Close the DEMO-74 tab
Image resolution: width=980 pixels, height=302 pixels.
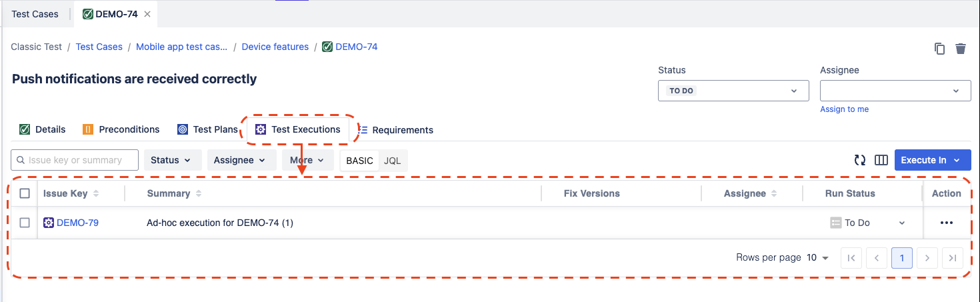tap(147, 14)
